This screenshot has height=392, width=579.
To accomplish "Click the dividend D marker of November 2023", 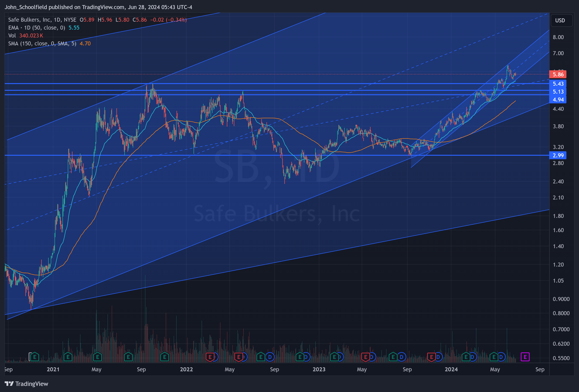I will tap(439, 357).
